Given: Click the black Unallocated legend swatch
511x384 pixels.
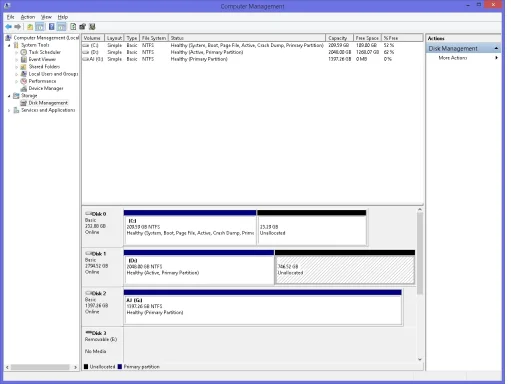Looking at the screenshot, I should (86, 367).
